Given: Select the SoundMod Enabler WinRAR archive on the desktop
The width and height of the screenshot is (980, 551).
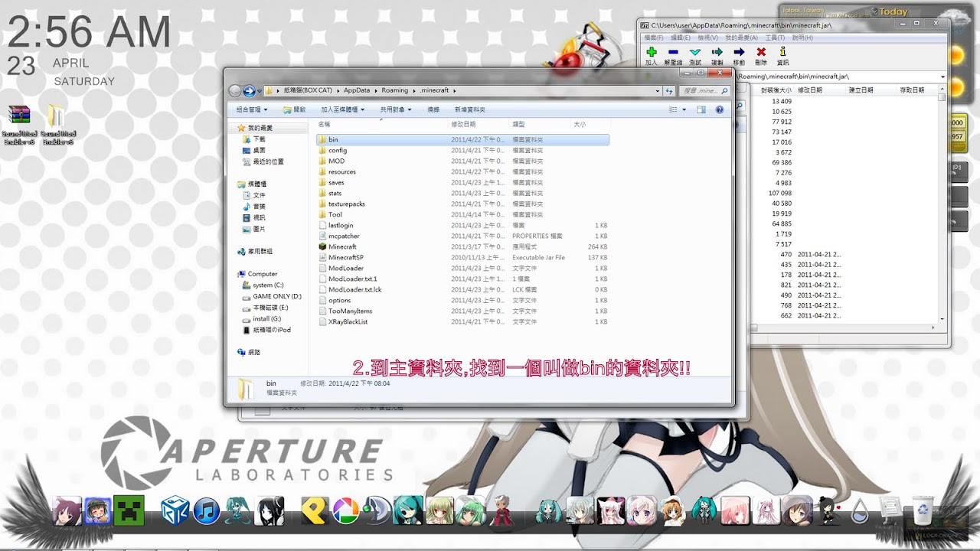Looking at the screenshot, I should 19,125.
